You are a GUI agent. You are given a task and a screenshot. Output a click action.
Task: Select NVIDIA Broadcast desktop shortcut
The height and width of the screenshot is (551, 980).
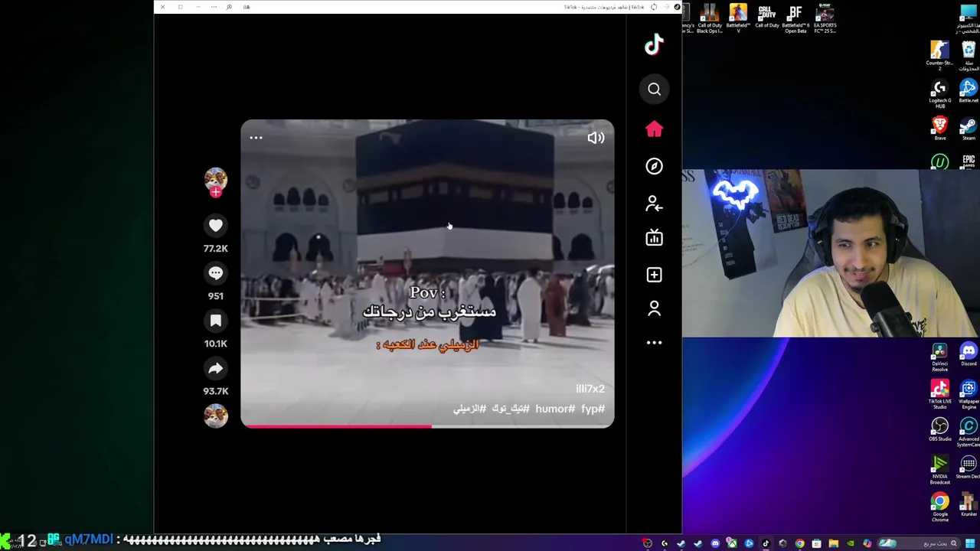939,471
